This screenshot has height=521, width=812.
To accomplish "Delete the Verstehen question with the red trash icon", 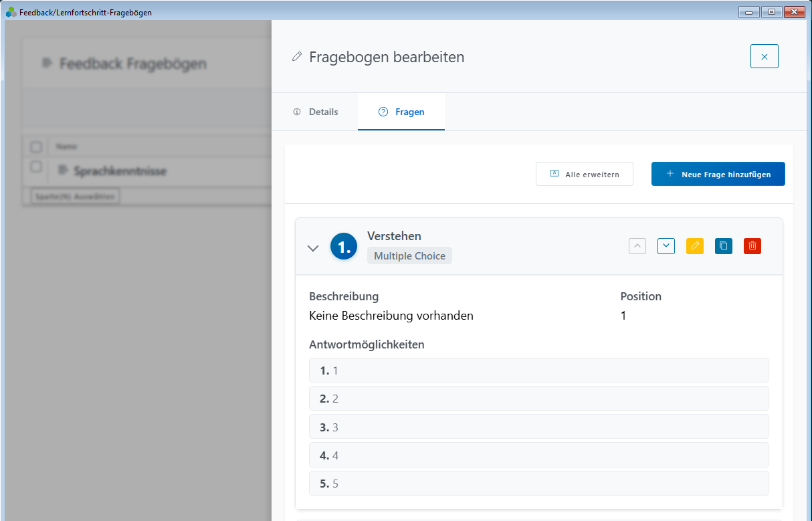I will pos(752,246).
